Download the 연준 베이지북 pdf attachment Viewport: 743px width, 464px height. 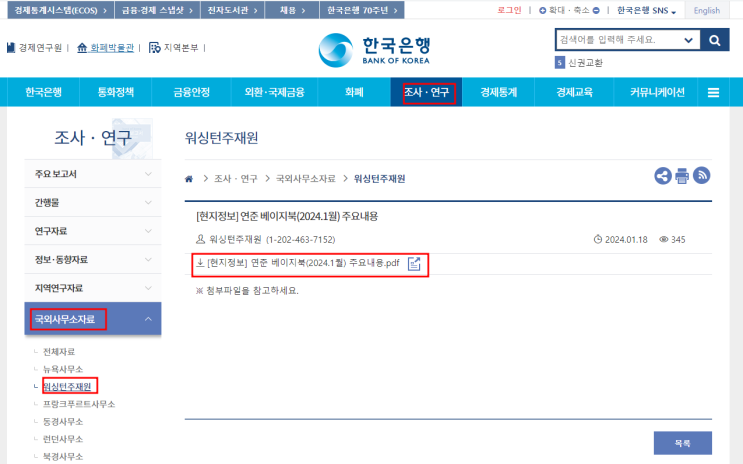(x=303, y=263)
